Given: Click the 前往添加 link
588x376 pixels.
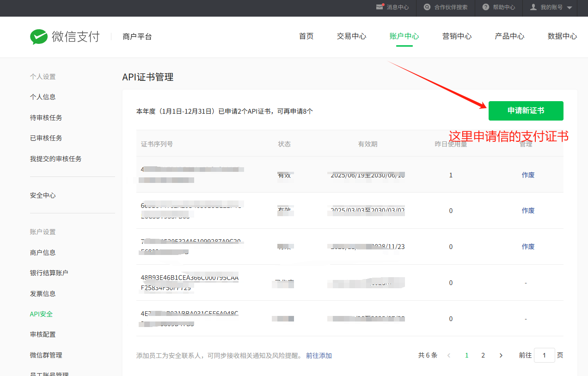Looking at the screenshot, I should 319,356.
